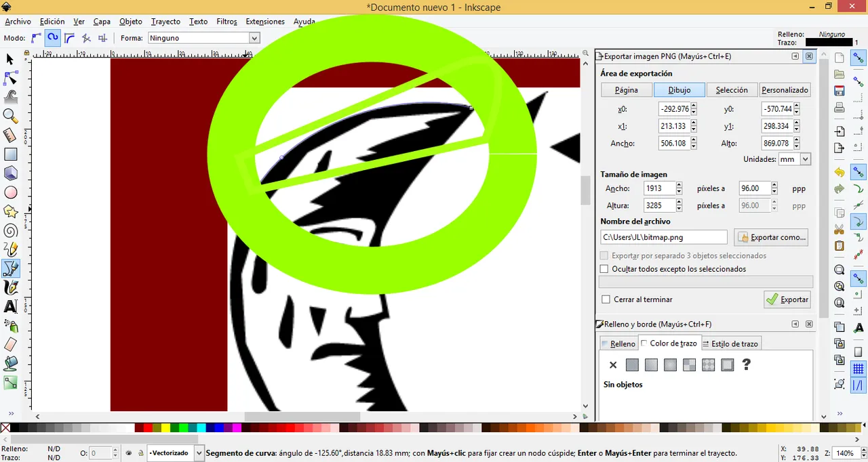The height and width of the screenshot is (462, 868).
Task: Open the Forma dropdown
Action: click(x=204, y=38)
